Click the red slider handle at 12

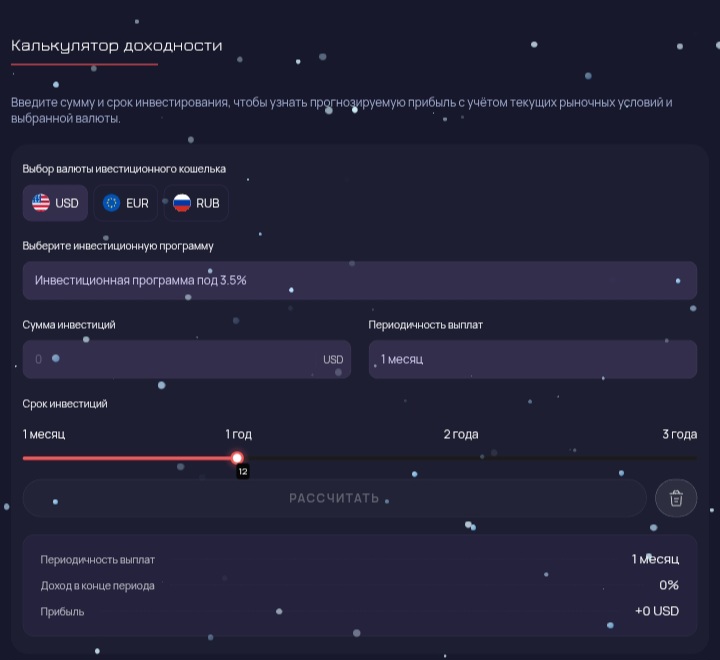pyautogui.click(x=238, y=458)
